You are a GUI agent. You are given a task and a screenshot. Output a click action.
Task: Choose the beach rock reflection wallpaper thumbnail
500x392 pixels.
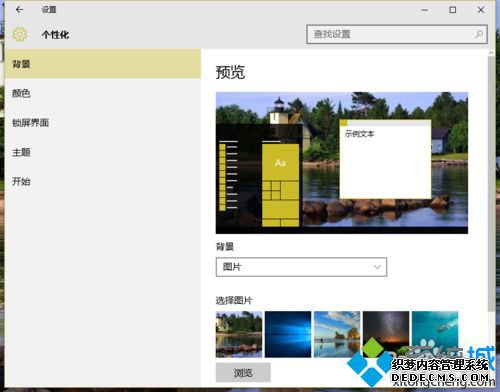pyautogui.click(x=337, y=334)
